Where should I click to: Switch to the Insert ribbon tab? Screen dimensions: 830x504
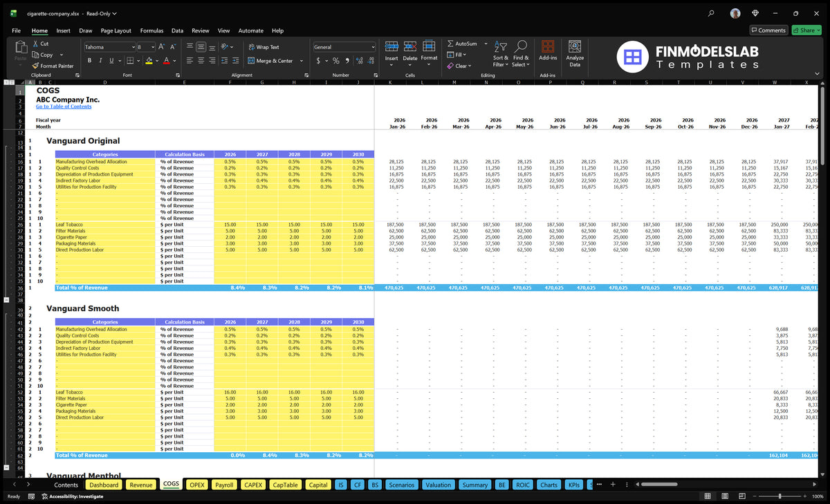pos(63,30)
